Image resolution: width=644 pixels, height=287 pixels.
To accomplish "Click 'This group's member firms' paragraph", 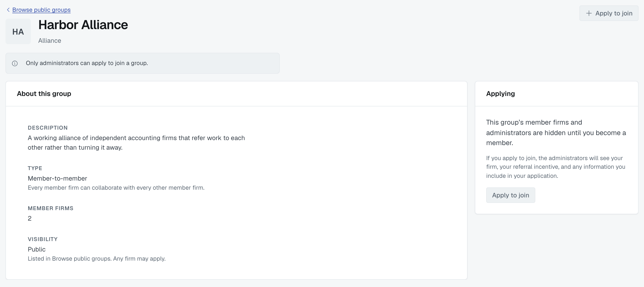I will tap(556, 133).
